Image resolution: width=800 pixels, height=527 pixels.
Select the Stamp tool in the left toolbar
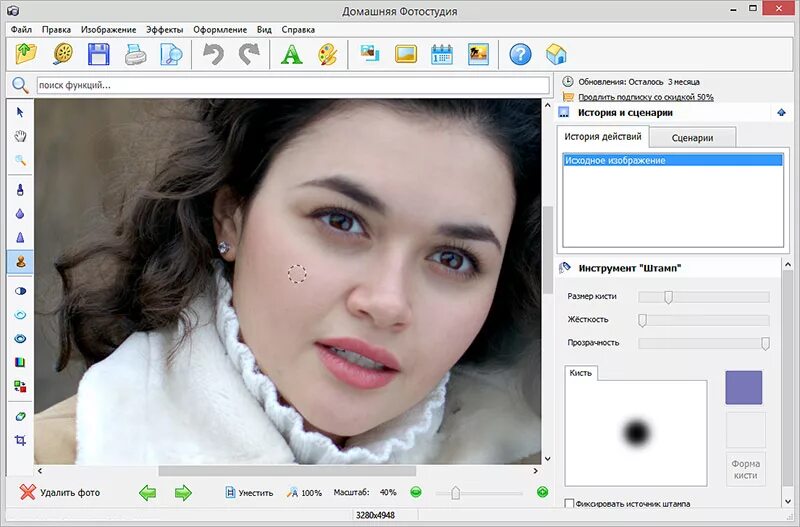pos(20,262)
